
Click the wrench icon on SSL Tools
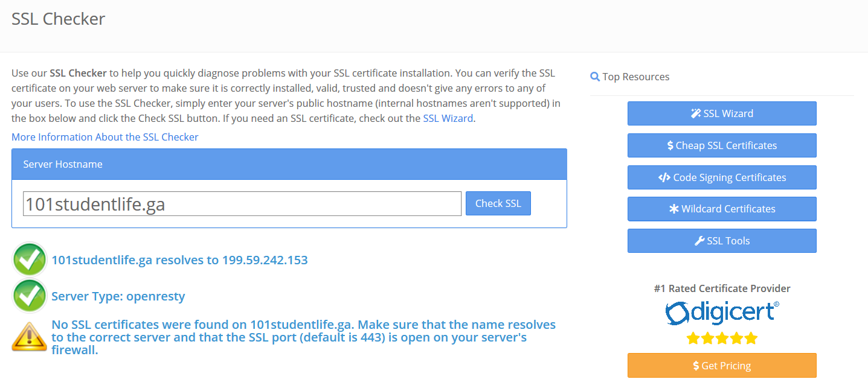699,241
